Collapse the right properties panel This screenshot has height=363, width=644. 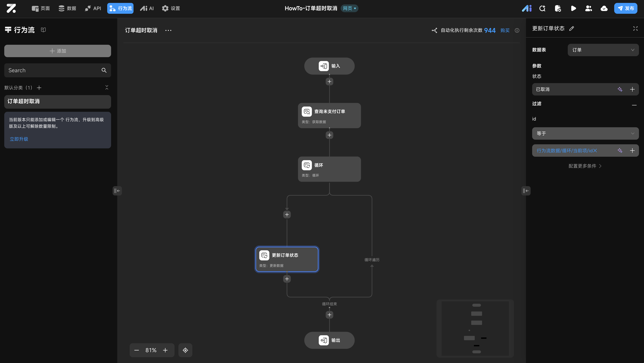click(x=526, y=191)
